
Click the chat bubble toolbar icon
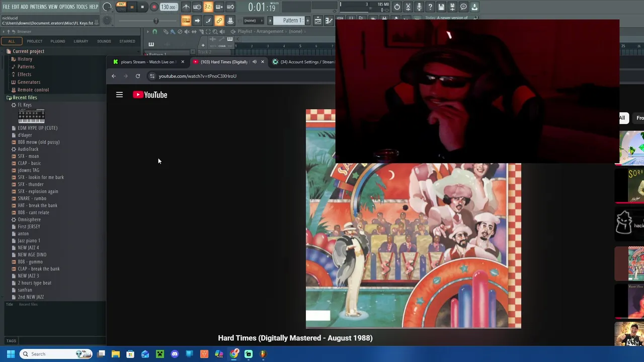(x=463, y=7)
